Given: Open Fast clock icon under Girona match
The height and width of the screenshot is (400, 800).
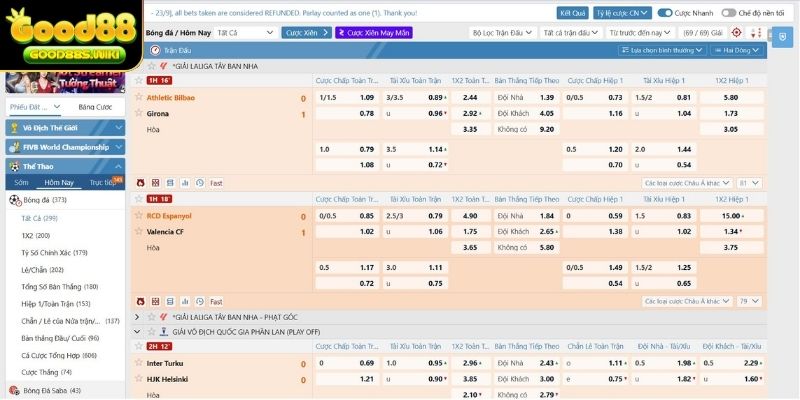Looking at the screenshot, I should (x=200, y=183).
